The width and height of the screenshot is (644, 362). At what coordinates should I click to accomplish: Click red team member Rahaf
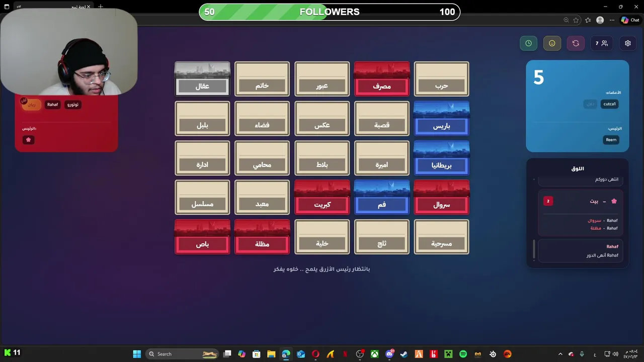pos(53,105)
